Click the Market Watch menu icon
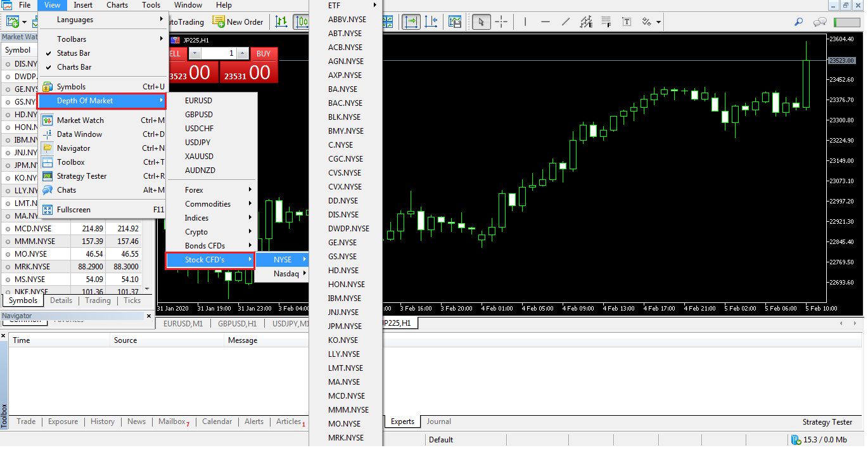868x450 pixels. tap(48, 120)
